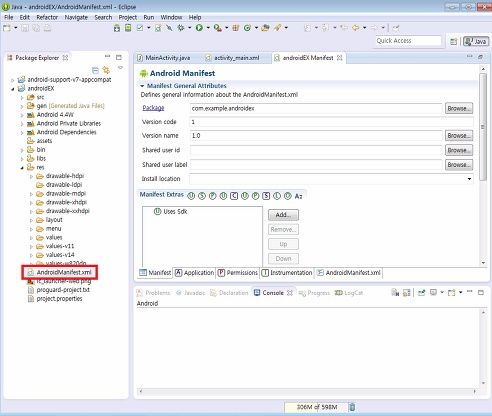The height and width of the screenshot is (416, 492).
Task: Click the Pin Console icon
Action: [421, 293]
